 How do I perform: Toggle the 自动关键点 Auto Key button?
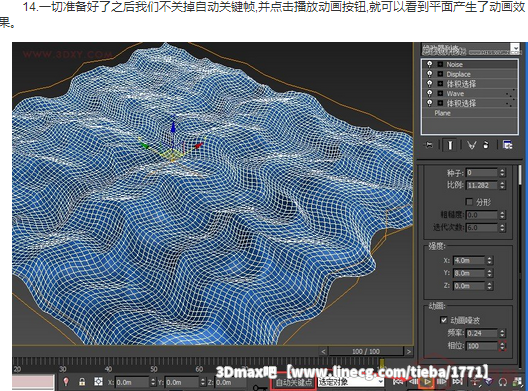point(294,383)
